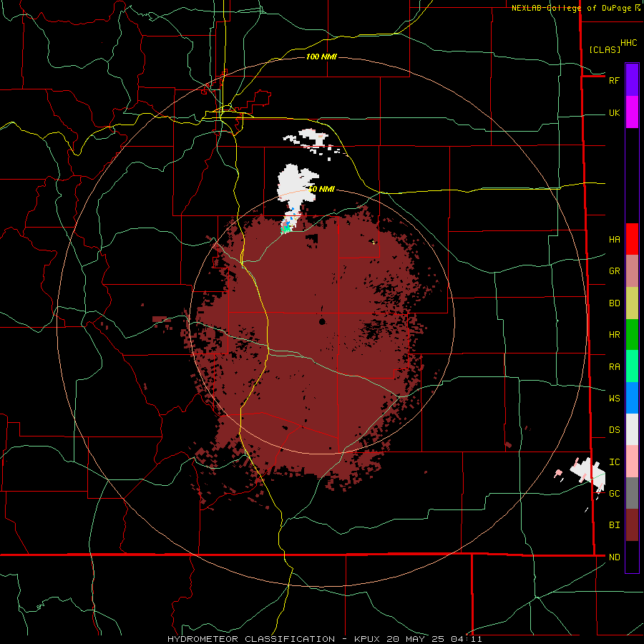
Task: Click the GR legend label
Action: (x=614, y=271)
